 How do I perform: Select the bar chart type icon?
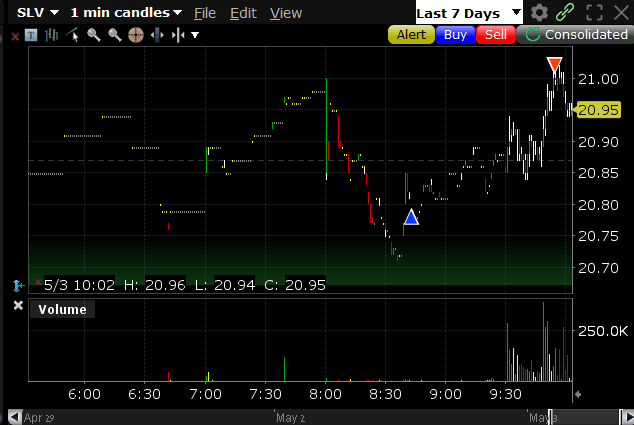pos(51,35)
